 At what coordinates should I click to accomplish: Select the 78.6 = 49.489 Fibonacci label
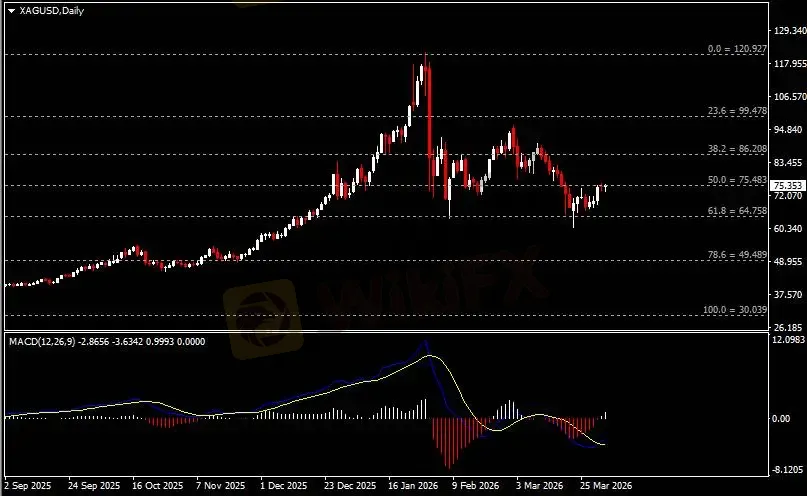(737, 255)
